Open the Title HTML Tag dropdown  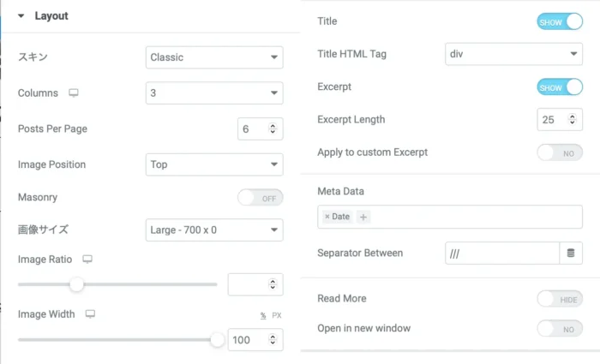[x=513, y=54]
